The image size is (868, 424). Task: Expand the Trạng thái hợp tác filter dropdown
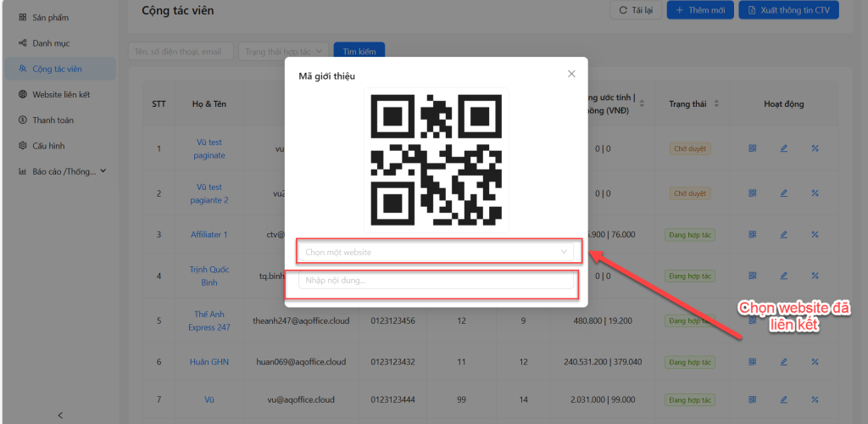284,52
